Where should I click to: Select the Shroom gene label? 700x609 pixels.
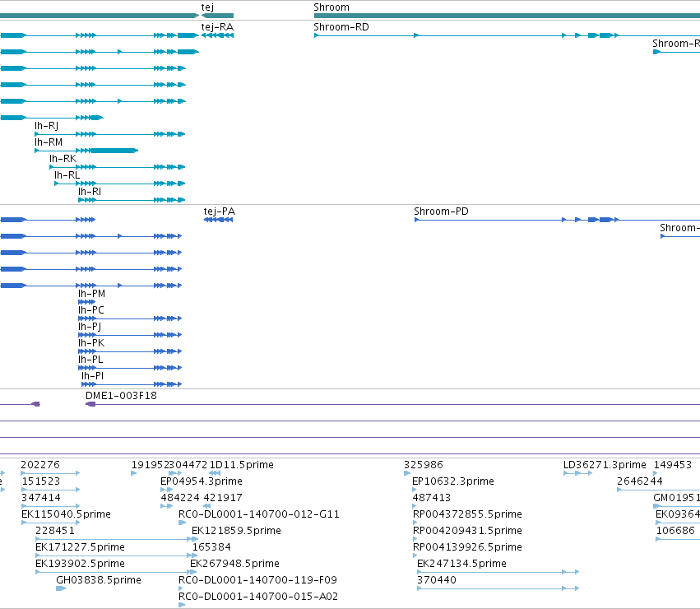331,7
